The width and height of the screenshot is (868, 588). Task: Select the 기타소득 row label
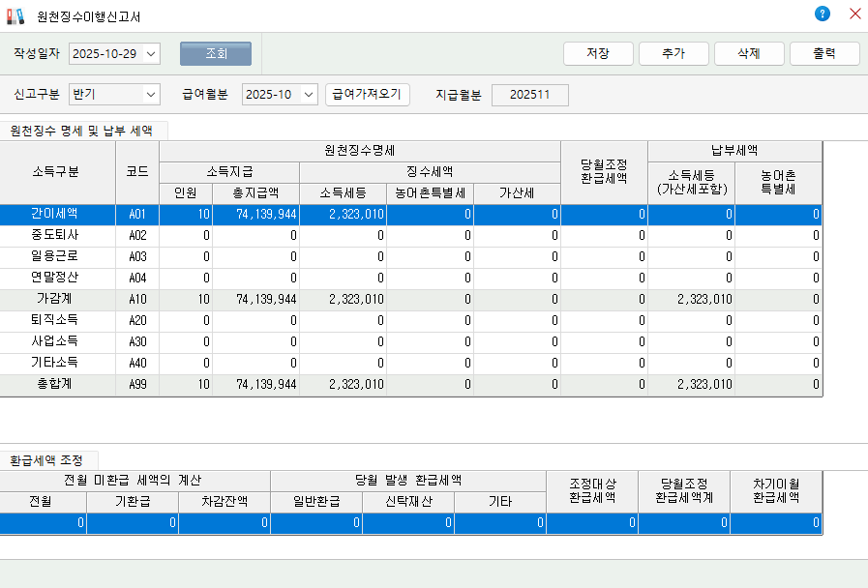(x=57, y=363)
